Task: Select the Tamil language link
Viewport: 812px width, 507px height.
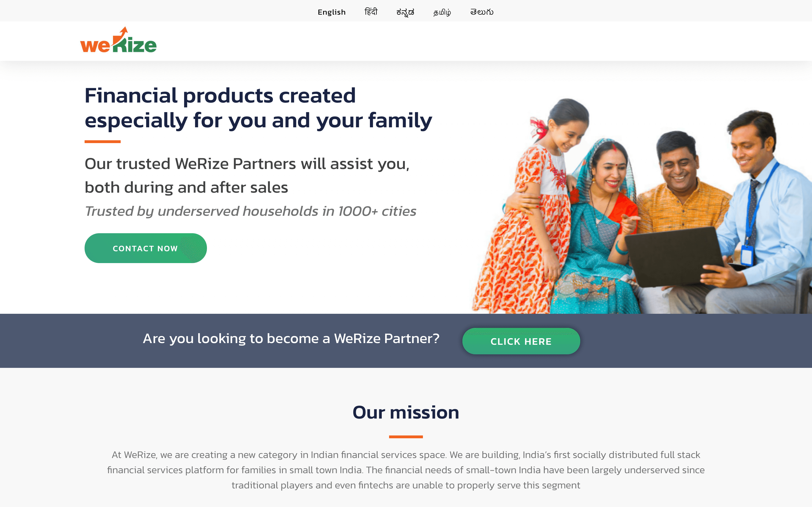Action: [442, 12]
